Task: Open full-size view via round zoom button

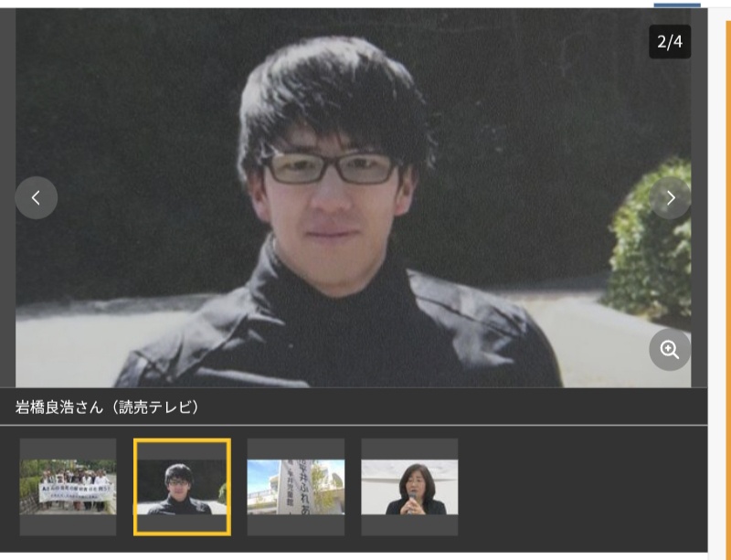Action: pyautogui.click(x=670, y=350)
